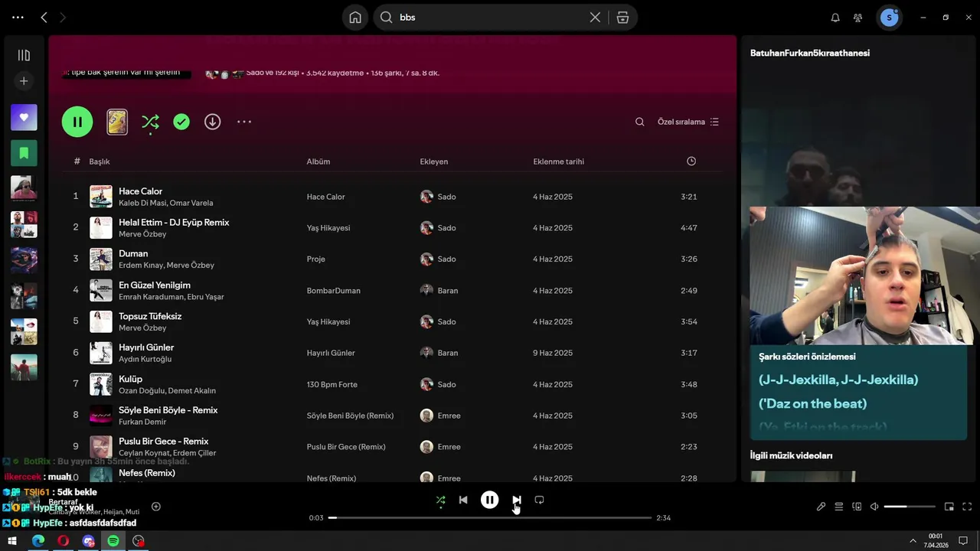
Task: Download the playlist with arrow icon
Action: [213, 122]
